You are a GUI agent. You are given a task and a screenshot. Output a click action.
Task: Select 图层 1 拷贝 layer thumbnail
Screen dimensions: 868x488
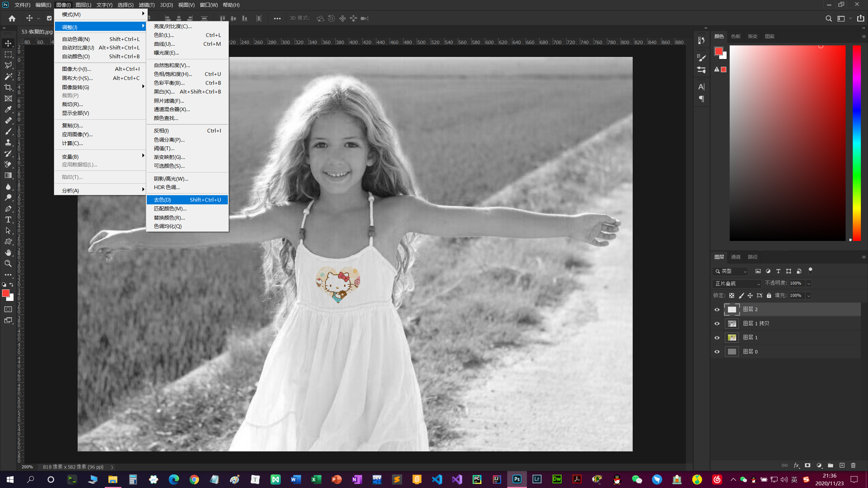coord(732,324)
